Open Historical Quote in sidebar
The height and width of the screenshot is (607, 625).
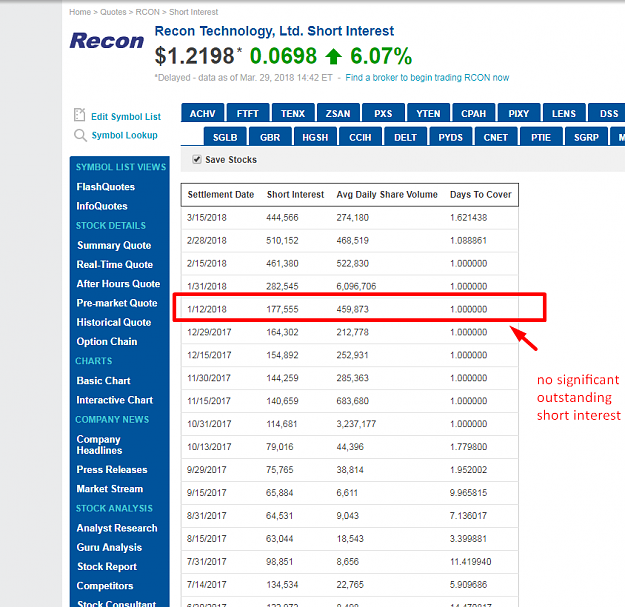(x=114, y=322)
